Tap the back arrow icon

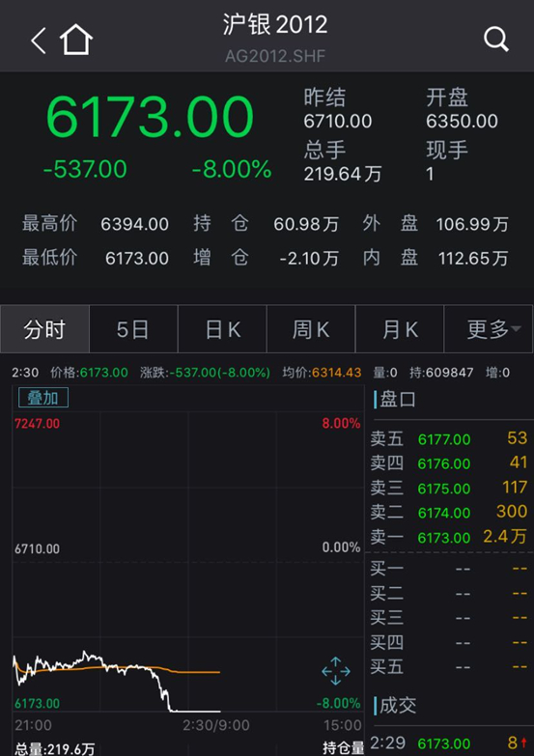tap(39, 40)
